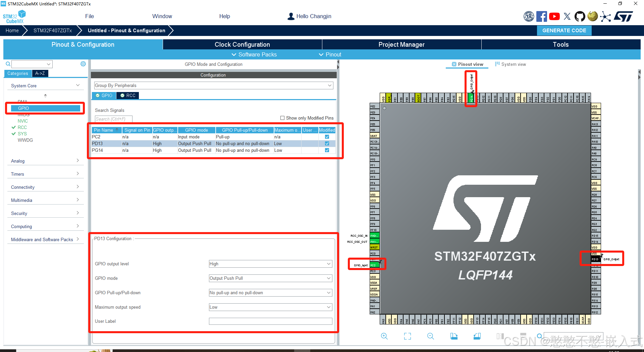Click the STM32CubeMX logo
The image size is (644, 352).
click(14, 17)
